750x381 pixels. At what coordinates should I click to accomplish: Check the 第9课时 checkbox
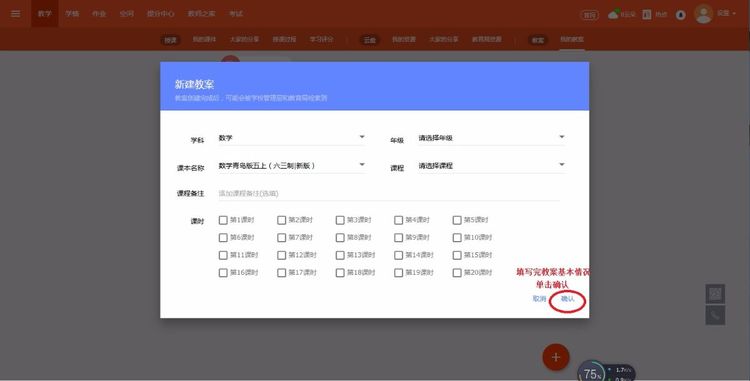[x=398, y=238]
